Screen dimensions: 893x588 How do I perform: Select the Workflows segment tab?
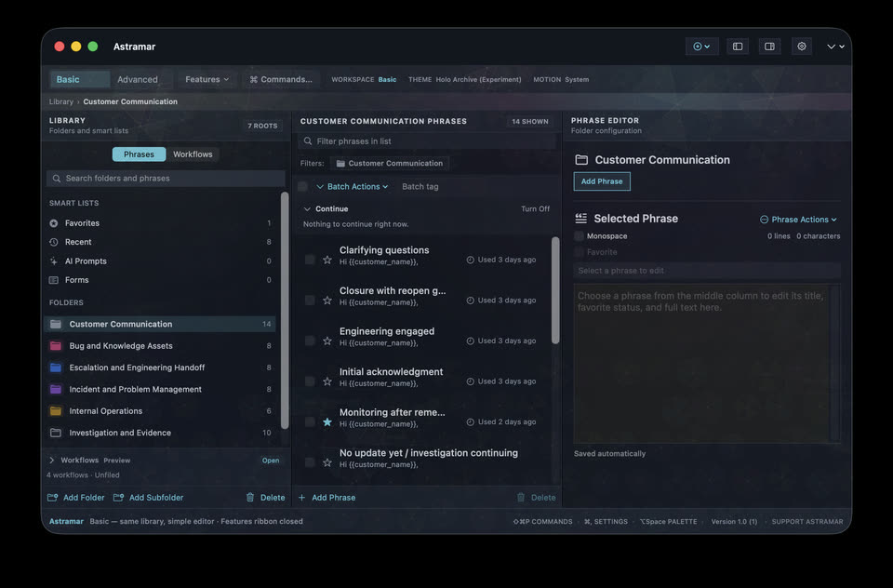(x=193, y=154)
